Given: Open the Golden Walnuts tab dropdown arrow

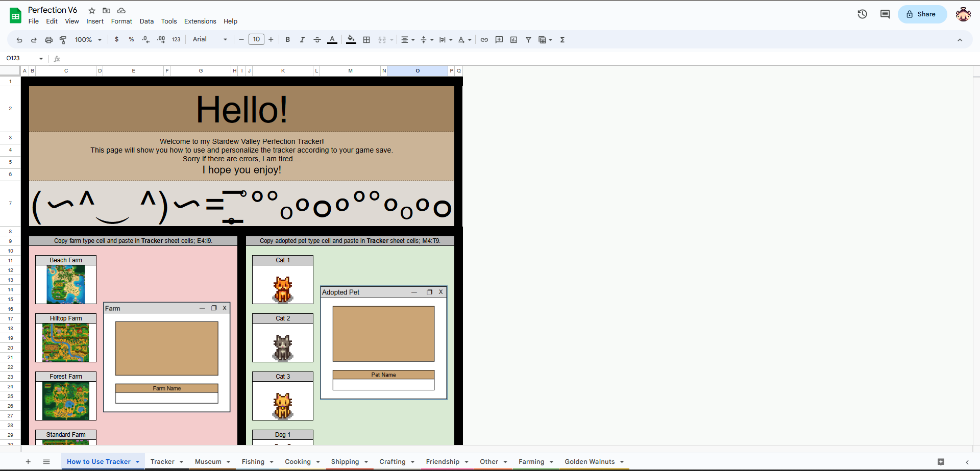Looking at the screenshot, I should point(622,462).
